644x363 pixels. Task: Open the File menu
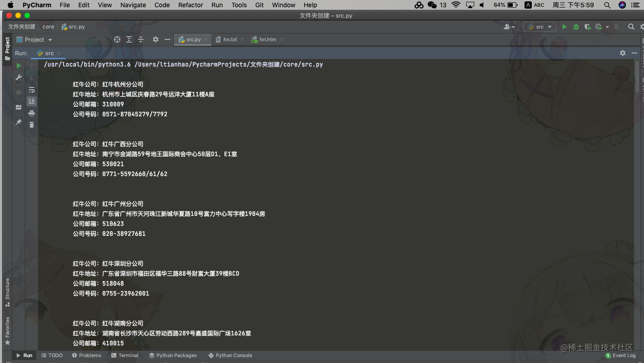pyautogui.click(x=65, y=5)
